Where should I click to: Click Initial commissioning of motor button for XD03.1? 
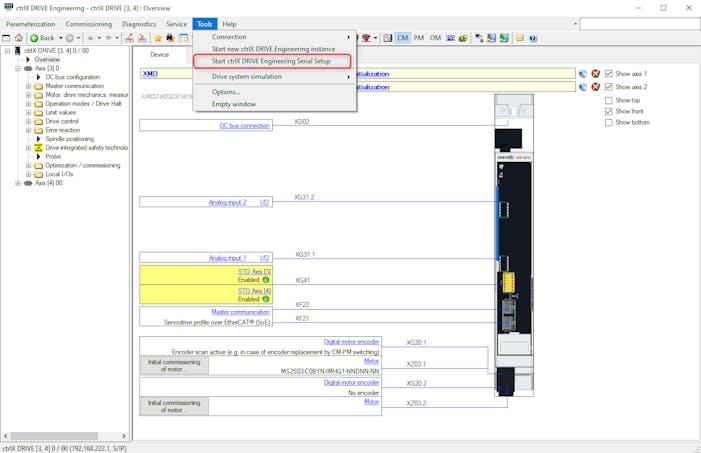point(174,366)
